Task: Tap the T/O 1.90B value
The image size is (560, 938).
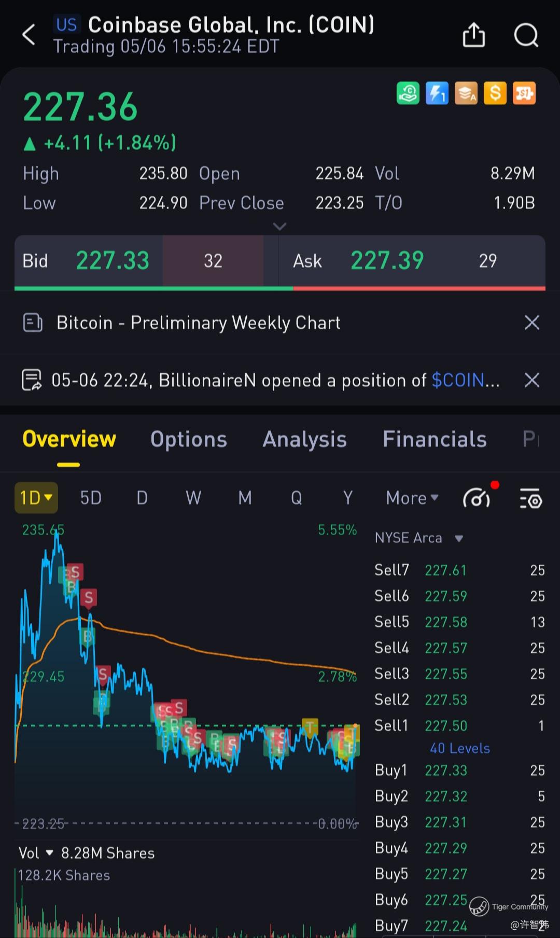Action: tap(514, 203)
